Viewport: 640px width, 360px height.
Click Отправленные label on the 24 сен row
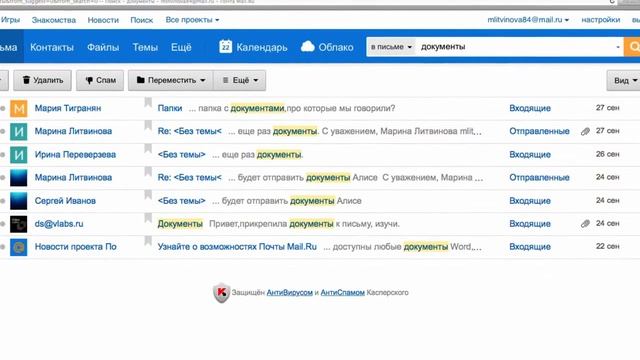pyautogui.click(x=539, y=178)
